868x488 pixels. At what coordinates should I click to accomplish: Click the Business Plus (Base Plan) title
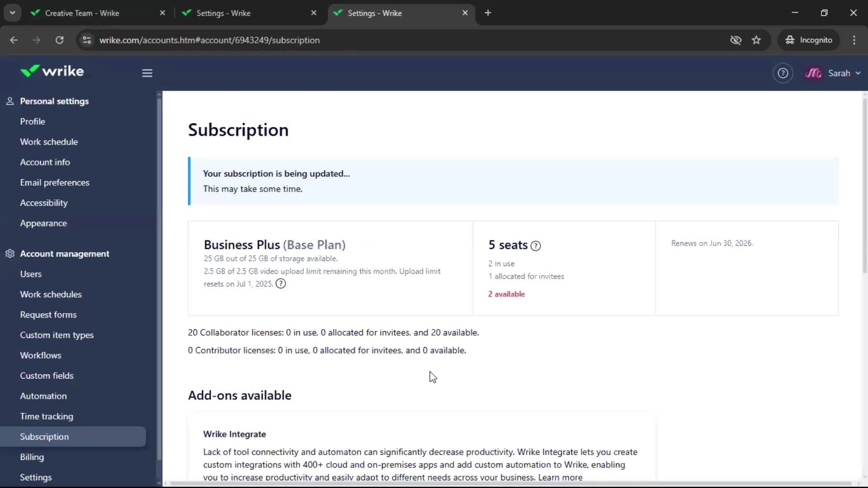[x=275, y=245]
